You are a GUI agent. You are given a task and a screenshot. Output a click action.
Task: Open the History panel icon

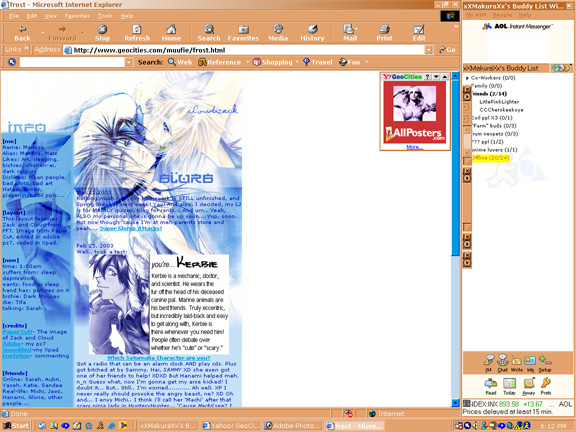tap(312, 33)
